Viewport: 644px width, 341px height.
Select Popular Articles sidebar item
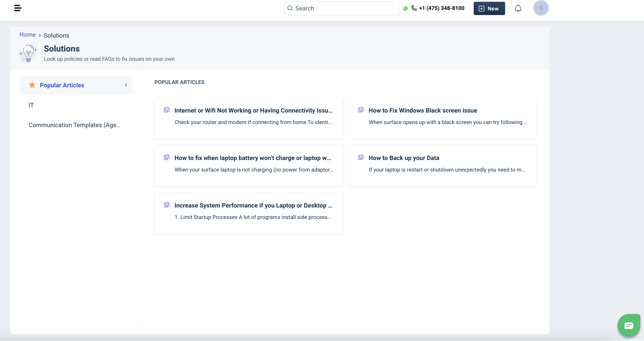click(62, 85)
